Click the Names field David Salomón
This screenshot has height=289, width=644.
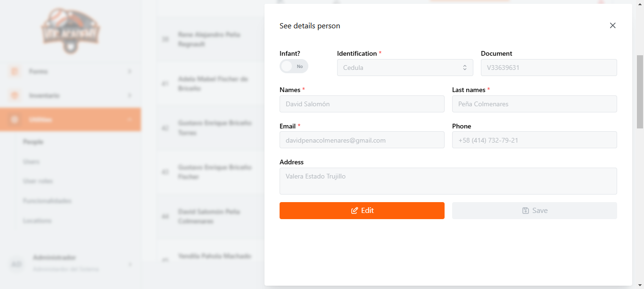(x=362, y=104)
